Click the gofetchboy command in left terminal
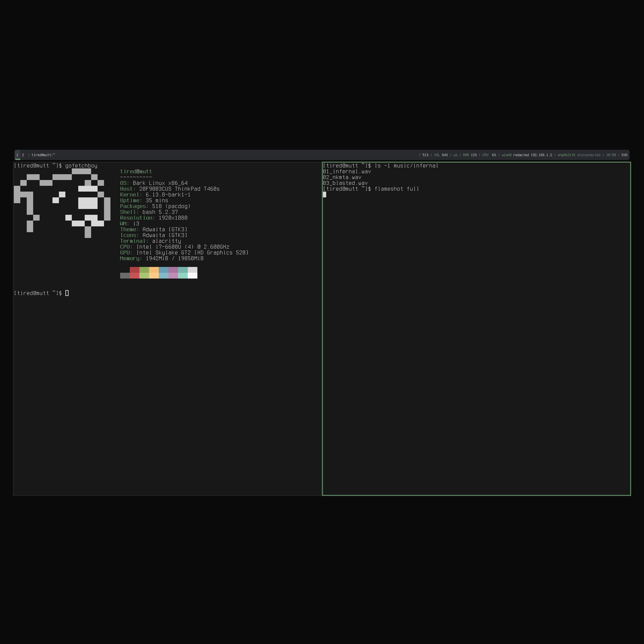The height and width of the screenshot is (644, 644). [x=81, y=166]
